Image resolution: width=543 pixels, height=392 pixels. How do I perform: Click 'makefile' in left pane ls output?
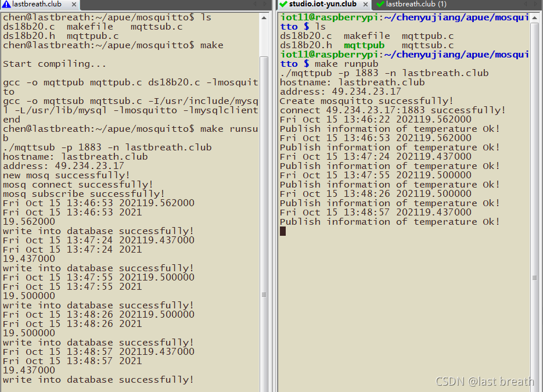pos(89,27)
